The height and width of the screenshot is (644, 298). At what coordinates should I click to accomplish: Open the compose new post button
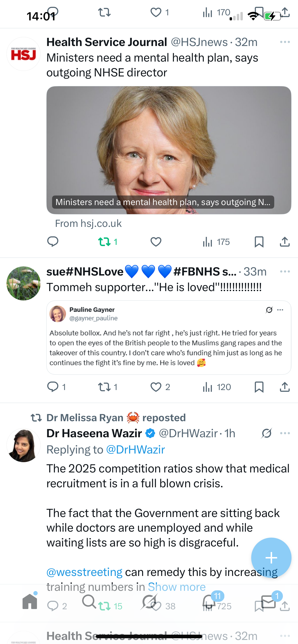click(271, 558)
